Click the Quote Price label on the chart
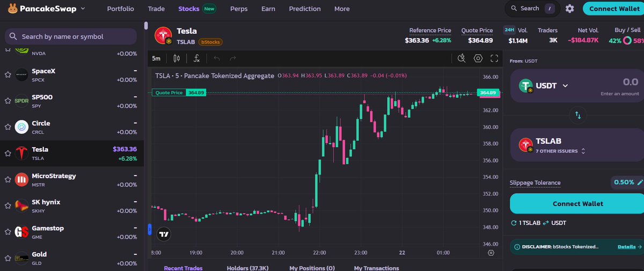The height and width of the screenshot is (271, 644). click(169, 93)
